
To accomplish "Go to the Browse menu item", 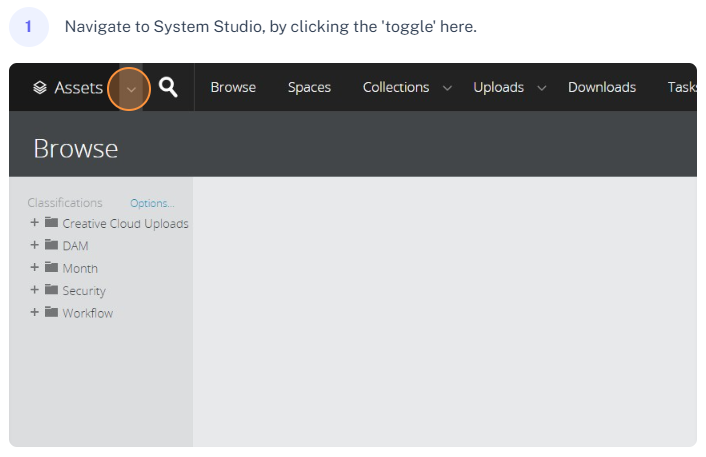I will tap(233, 87).
